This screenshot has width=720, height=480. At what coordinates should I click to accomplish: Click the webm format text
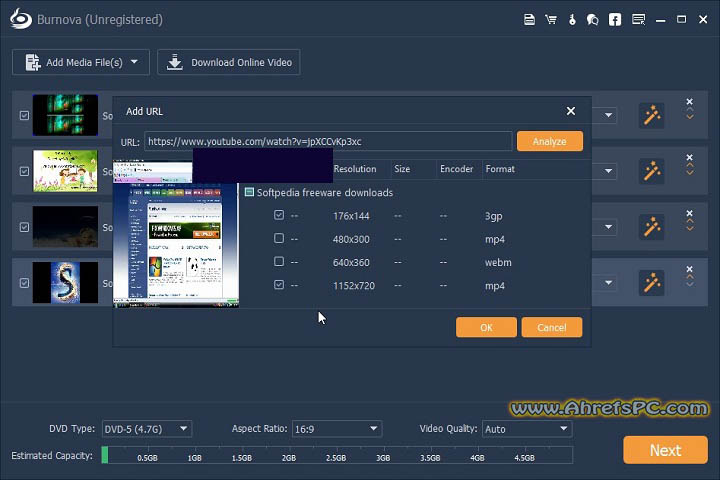(x=498, y=262)
